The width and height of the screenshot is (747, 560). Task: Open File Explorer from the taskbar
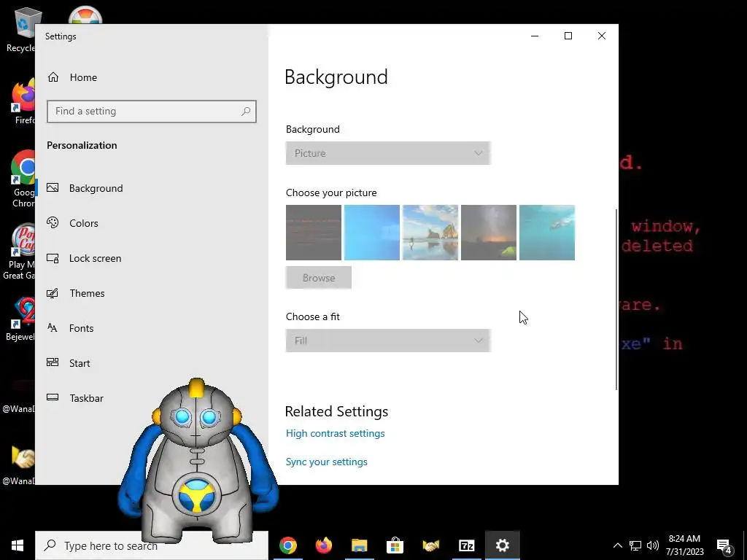pyautogui.click(x=360, y=545)
